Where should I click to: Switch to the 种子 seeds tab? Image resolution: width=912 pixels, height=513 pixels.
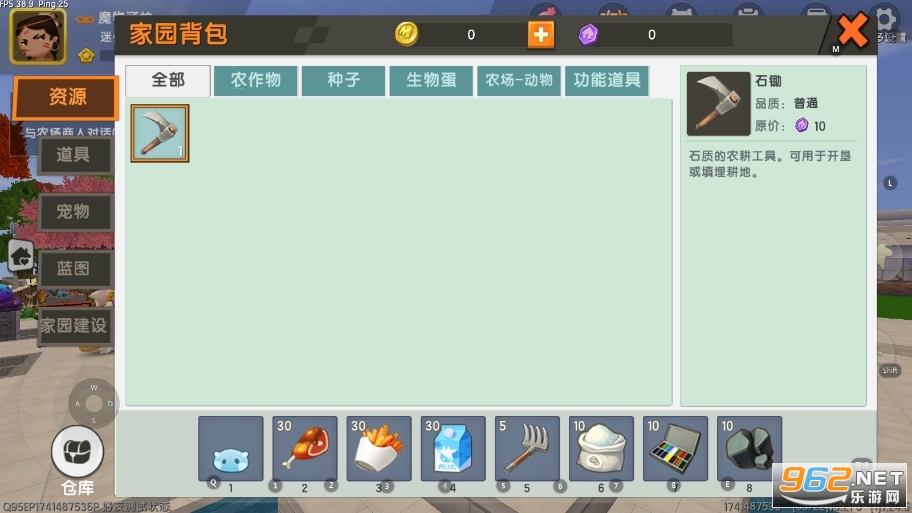click(343, 81)
